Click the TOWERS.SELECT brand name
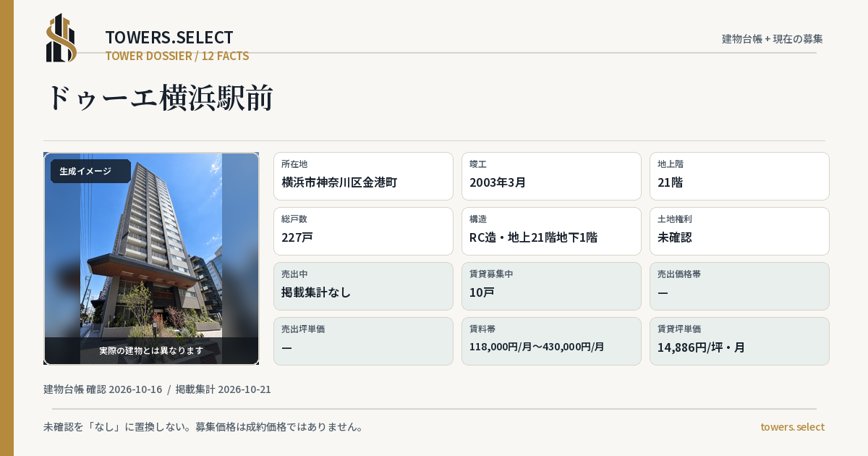The height and width of the screenshot is (456, 868). coord(169,38)
